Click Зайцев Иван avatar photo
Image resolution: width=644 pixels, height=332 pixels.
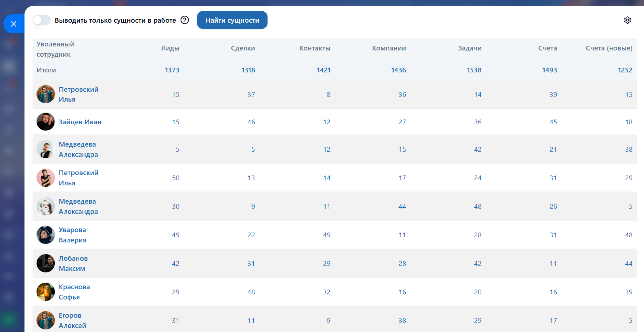46,122
